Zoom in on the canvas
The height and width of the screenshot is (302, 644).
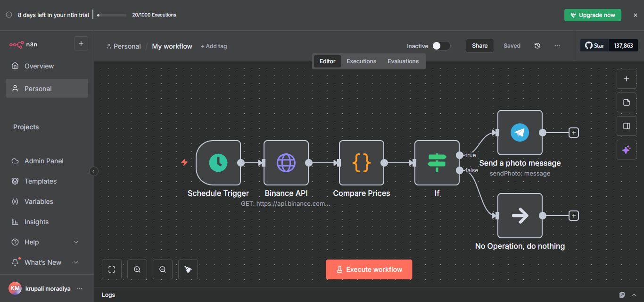click(137, 269)
